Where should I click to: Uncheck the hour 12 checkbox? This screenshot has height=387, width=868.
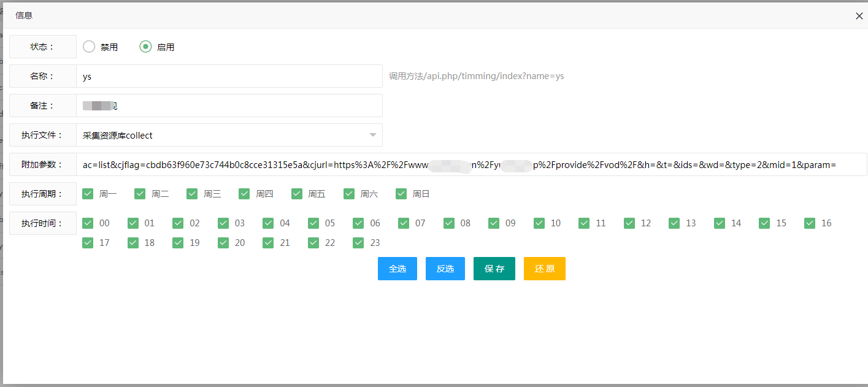(x=629, y=223)
